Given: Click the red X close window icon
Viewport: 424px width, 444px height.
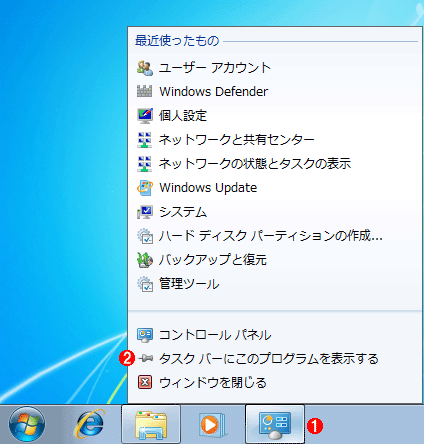Looking at the screenshot, I should (145, 382).
